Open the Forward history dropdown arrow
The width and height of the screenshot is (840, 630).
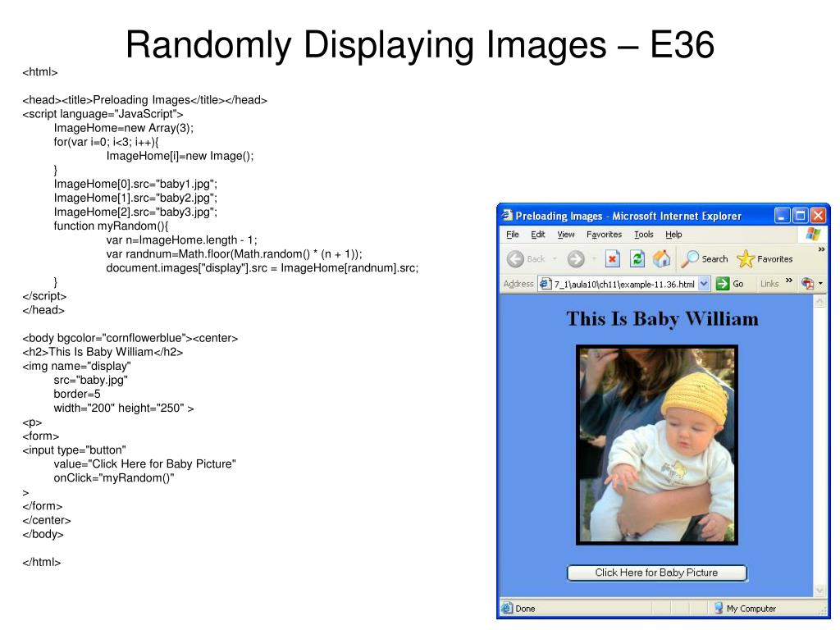tap(594, 259)
